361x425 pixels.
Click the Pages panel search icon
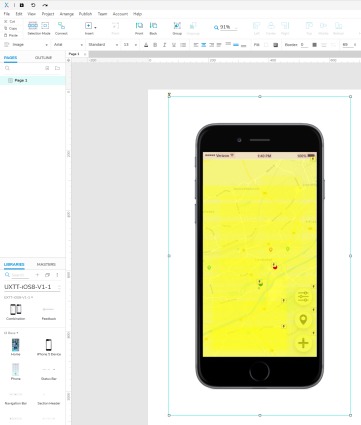coord(7,68)
